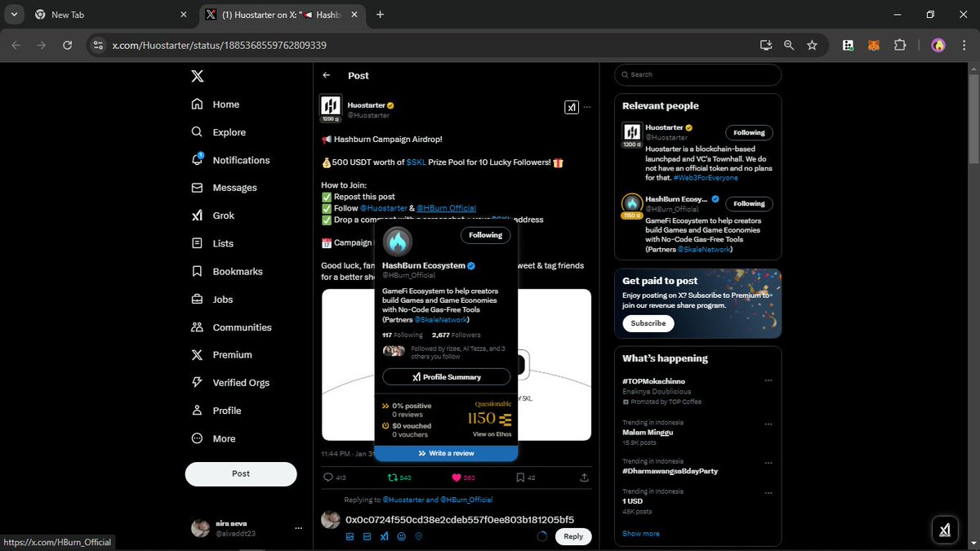980x551 pixels.
Task: Toggle Following button in the HashBurn hover card
Action: pyautogui.click(x=485, y=235)
